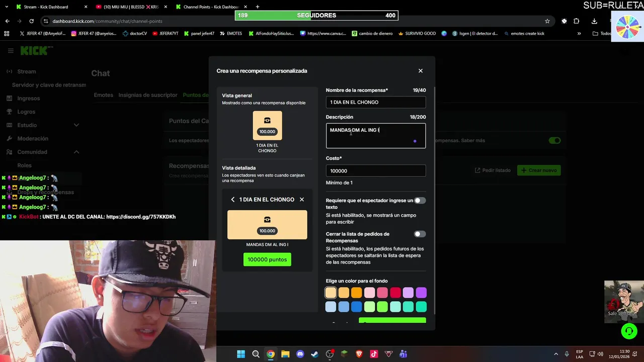Bookmark this page with the star icon
The image size is (644, 362).
[547, 21]
